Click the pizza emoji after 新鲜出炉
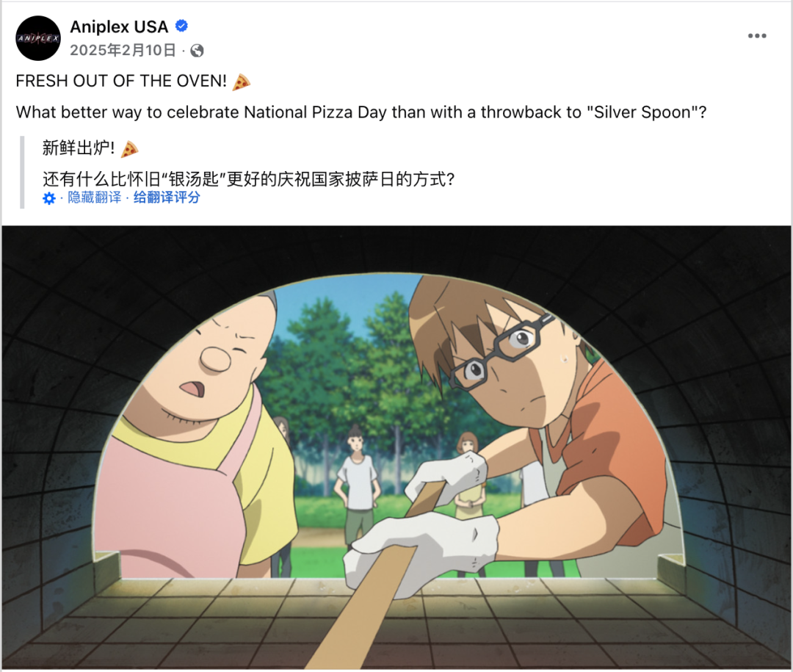This screenshot has width=793, height=672. point(129,149)
